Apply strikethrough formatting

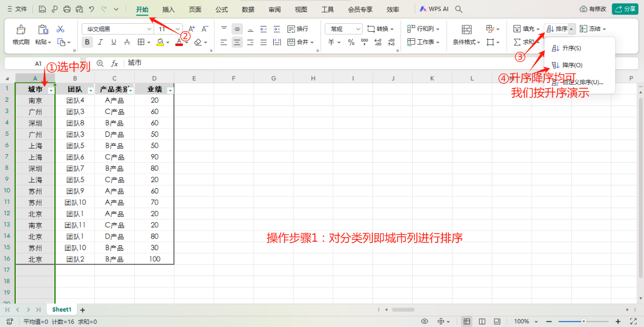pyautogui.click(x=127, y=42)
